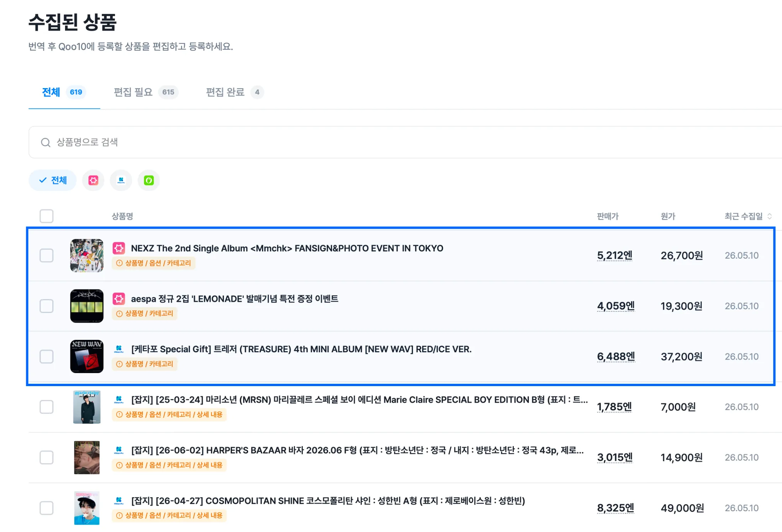Open the 편집 완료 4 tab

[235, 92]
